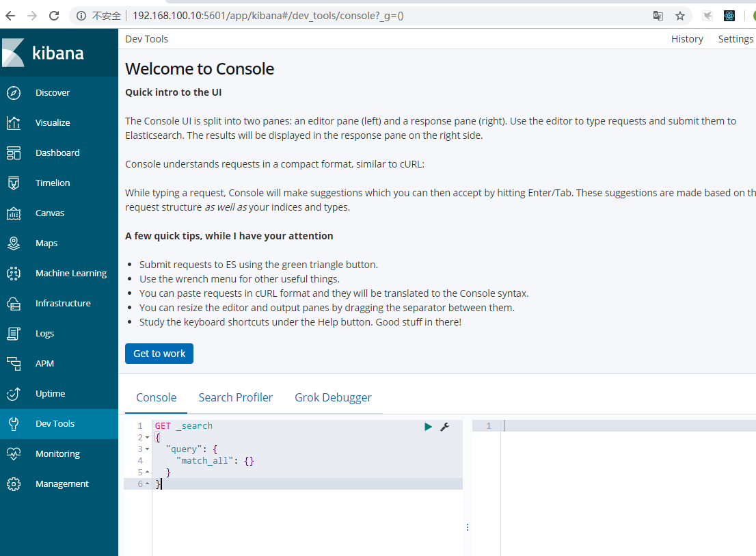Open the APM label in sidebar
The height and width of the screenshot is (556, 756).
(44, 364)
